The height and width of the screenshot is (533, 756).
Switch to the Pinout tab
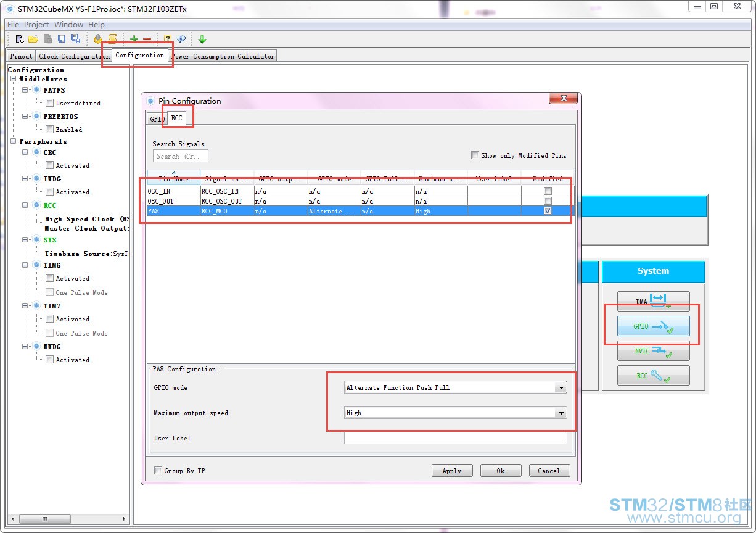[x=21, y=56]
